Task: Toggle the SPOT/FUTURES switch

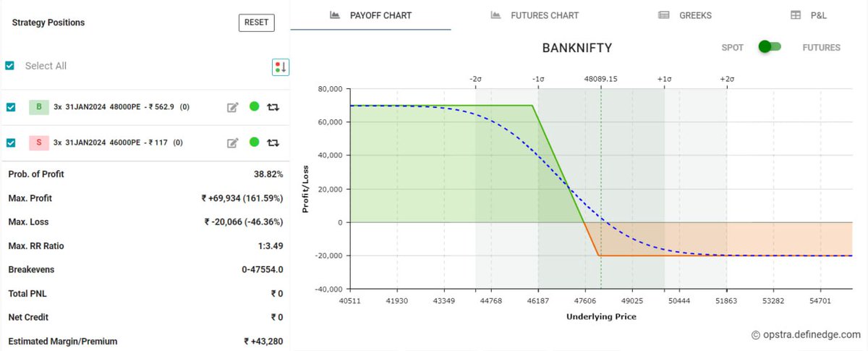Action: click(x=770, y=47)
